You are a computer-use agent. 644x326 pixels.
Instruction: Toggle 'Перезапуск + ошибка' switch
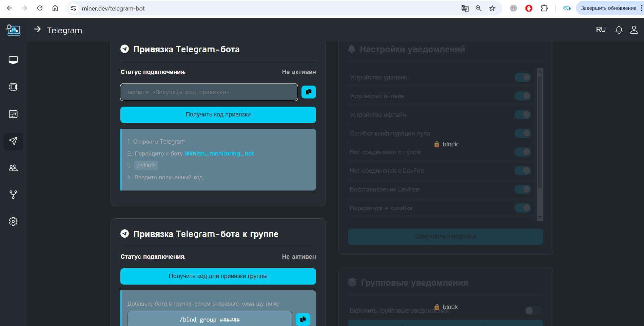tap(523, 208)
